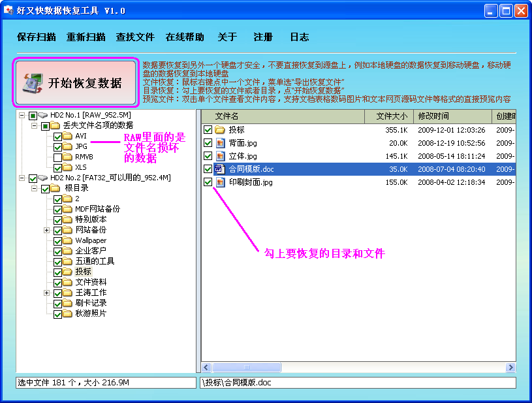Open the 在线帮助 menu
The width and height of the screenshot is (532, 403).
pos(185,37)
